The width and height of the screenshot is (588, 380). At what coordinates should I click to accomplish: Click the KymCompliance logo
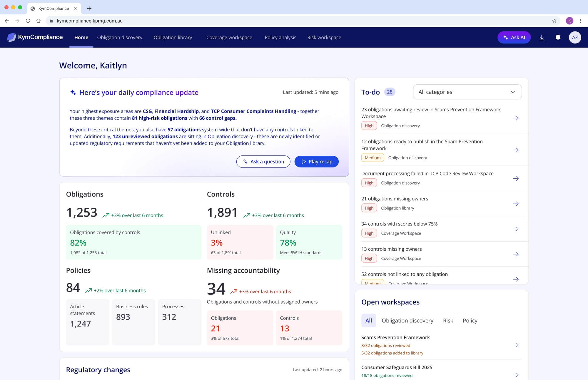(35, 37)
